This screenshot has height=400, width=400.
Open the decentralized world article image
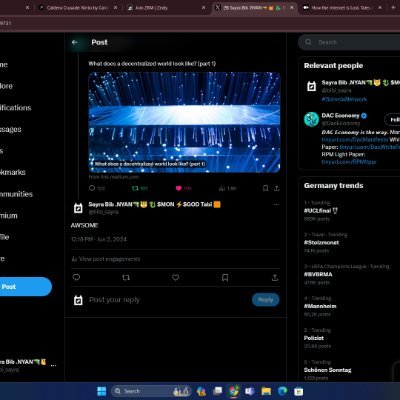click(x=184, y=122)
